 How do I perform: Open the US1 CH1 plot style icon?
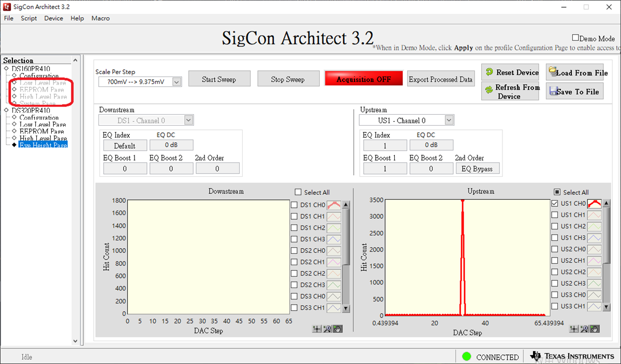[595, 215]
